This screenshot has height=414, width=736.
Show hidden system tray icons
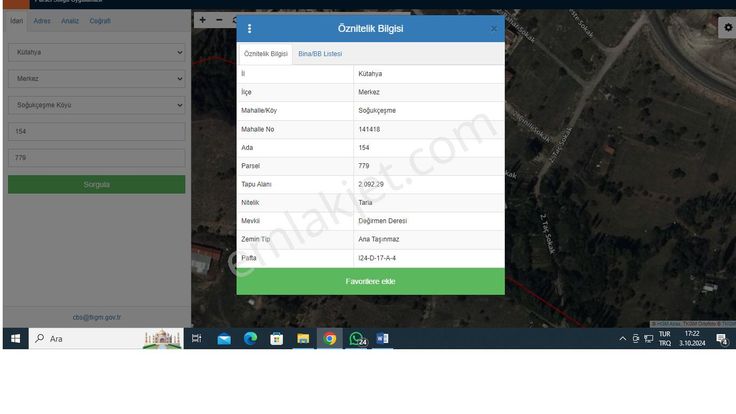coord(623,338)
